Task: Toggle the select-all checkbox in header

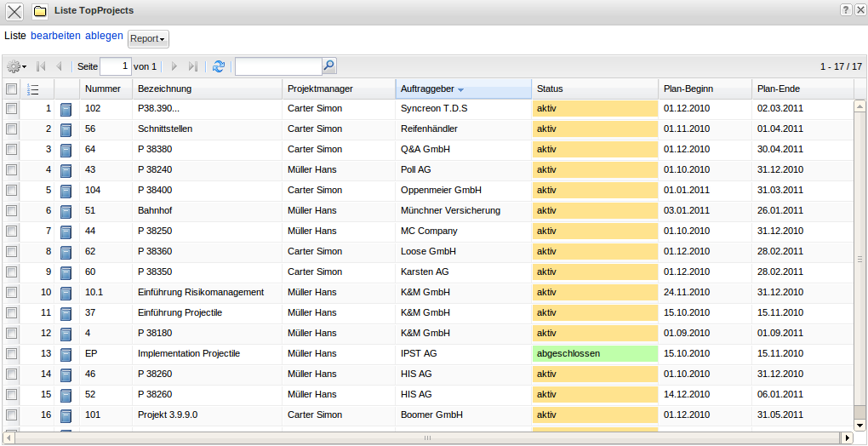Action: 12,89
